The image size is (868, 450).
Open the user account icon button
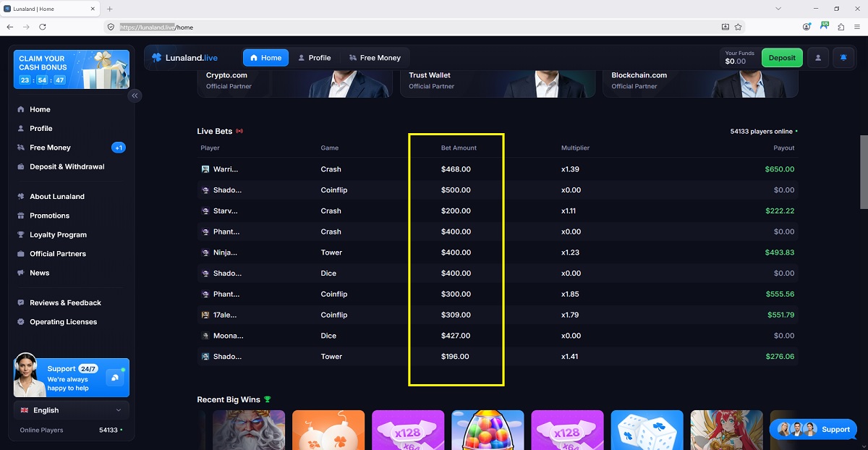coord(818,58)
